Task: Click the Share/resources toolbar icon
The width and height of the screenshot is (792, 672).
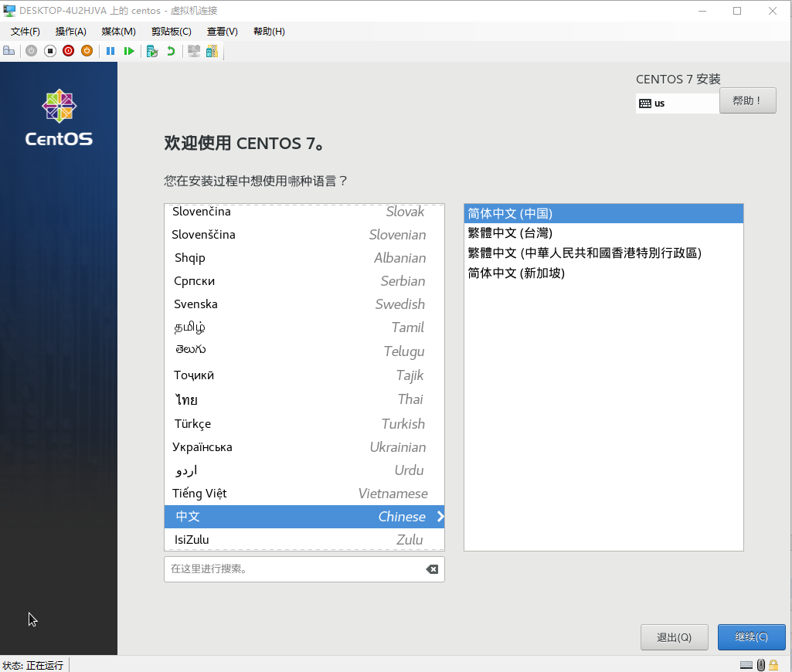Action: pos(212,51)
